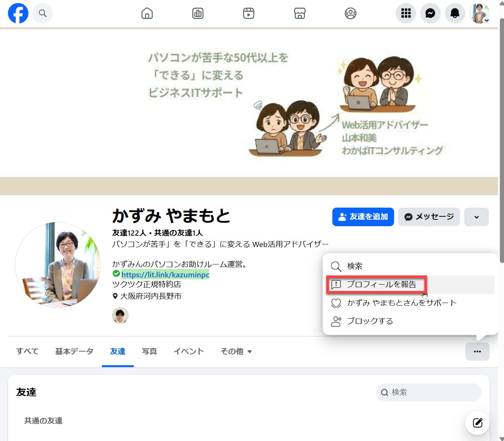Expand the chevron next to メッセージ

(476, 217)
